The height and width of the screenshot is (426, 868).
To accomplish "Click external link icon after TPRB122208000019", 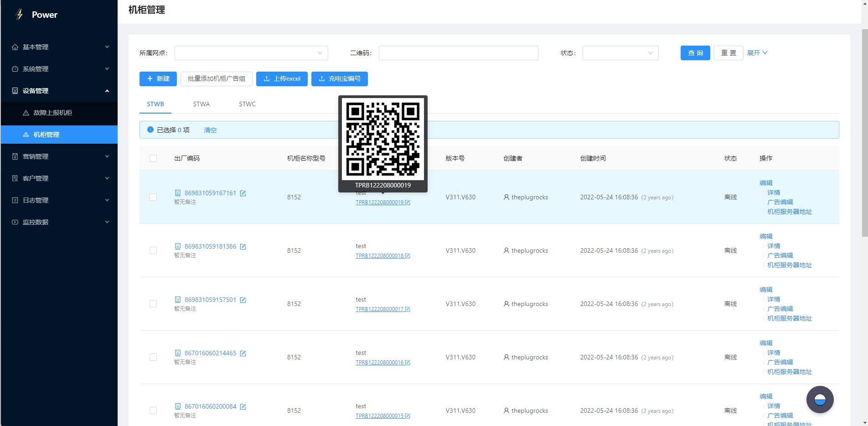I will pyautogui.click(x=408, y=203).
